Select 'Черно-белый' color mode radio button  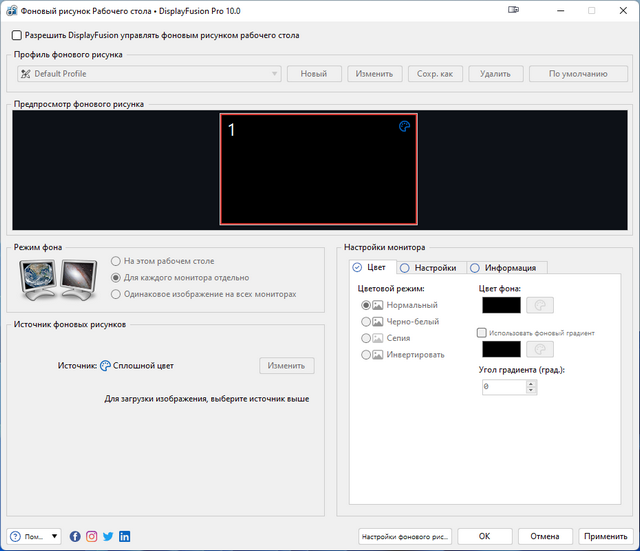pyautogui.click(x=367, y=321)
